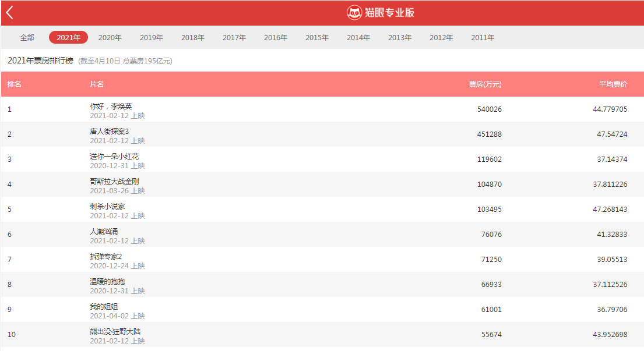644x351 pixels.
Task: Click release date 2021-04-02 上映
Action: pos(118,315)
